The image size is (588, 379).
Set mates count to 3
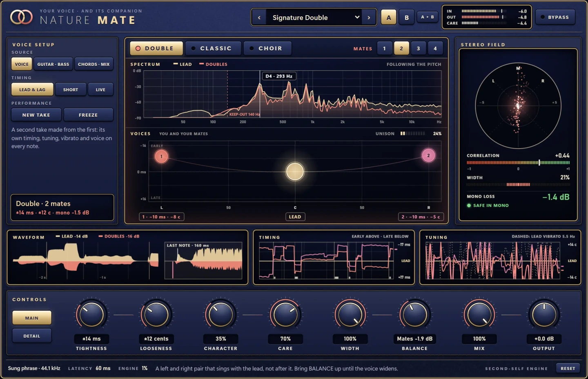tap(418, 48)
